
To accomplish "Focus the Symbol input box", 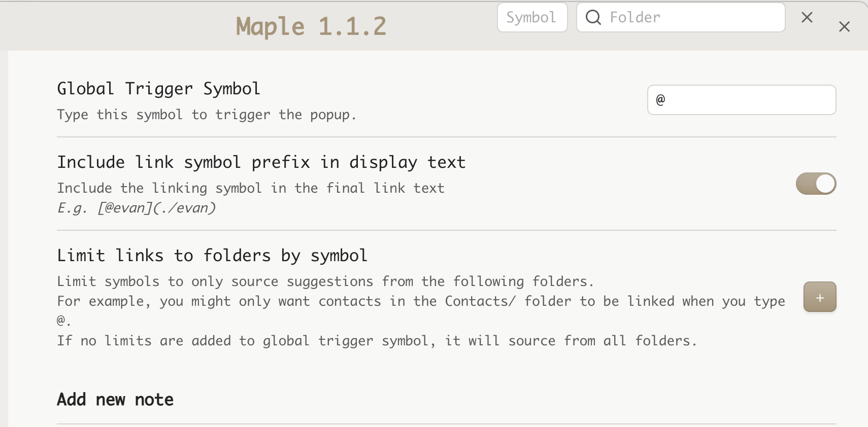I will tap(532, 18).
